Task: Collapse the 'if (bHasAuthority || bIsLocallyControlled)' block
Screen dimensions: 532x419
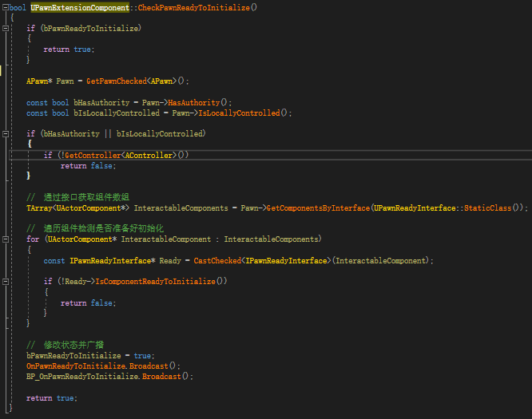Action: pyautogui.click(x=6, y=134)
